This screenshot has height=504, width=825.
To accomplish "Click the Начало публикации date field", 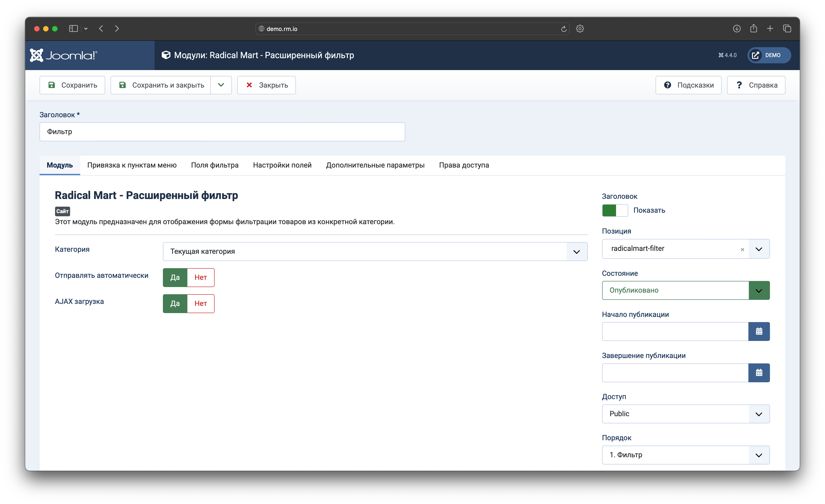I will tap(675, 332).
